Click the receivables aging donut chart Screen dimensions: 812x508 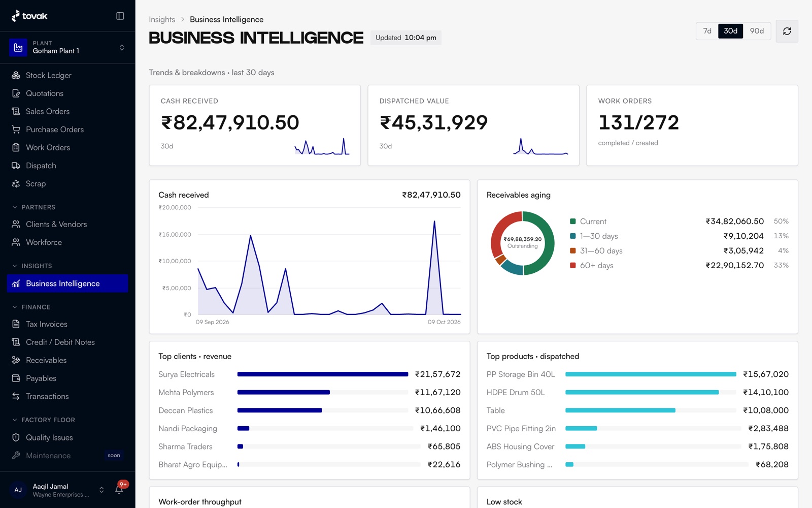(523, 243)
